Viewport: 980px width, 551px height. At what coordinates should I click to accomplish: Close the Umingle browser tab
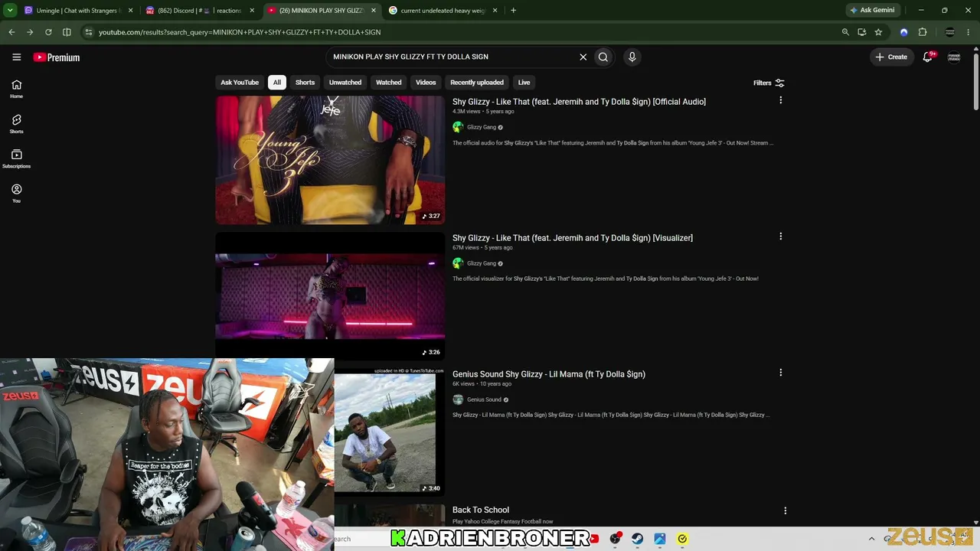131,11
